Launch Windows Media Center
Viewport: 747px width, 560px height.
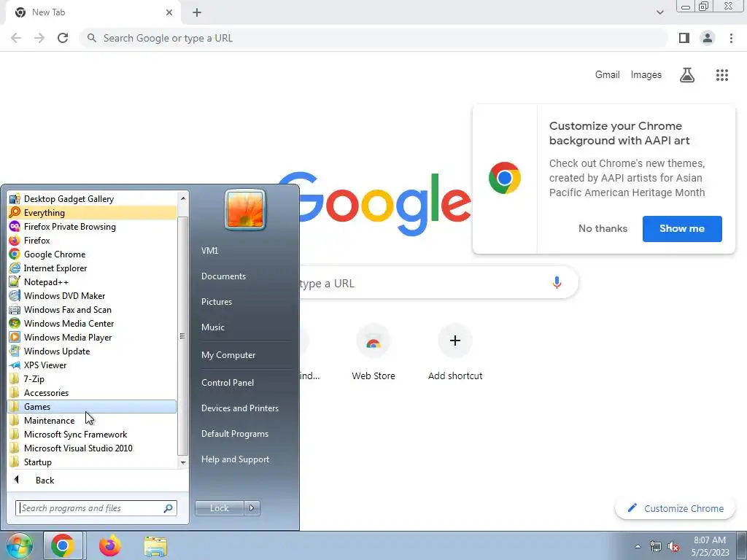(x=93, y=323)
